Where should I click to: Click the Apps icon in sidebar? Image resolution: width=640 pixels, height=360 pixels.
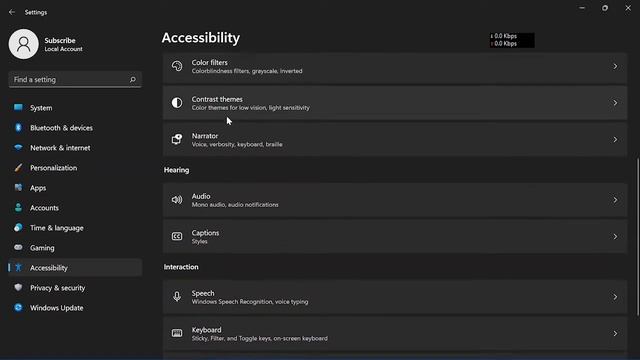coord(18,188)
